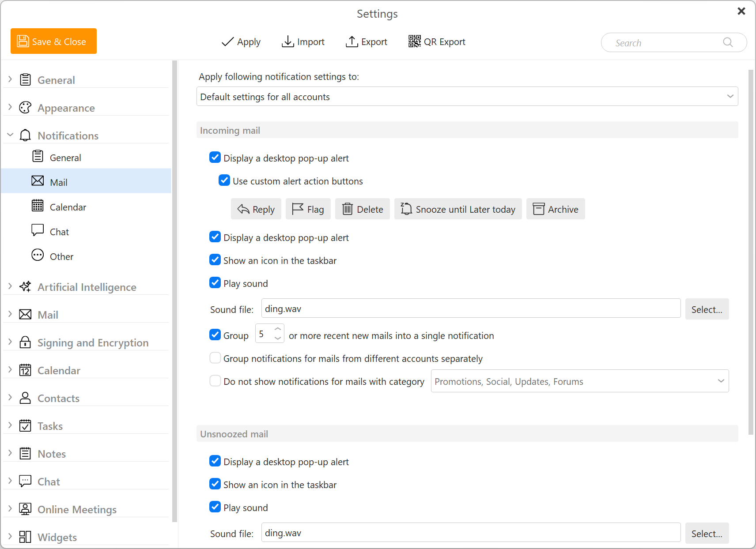
Task: Click the Artificial Intelligence sparkle icon
Action: tap(26, 287)
